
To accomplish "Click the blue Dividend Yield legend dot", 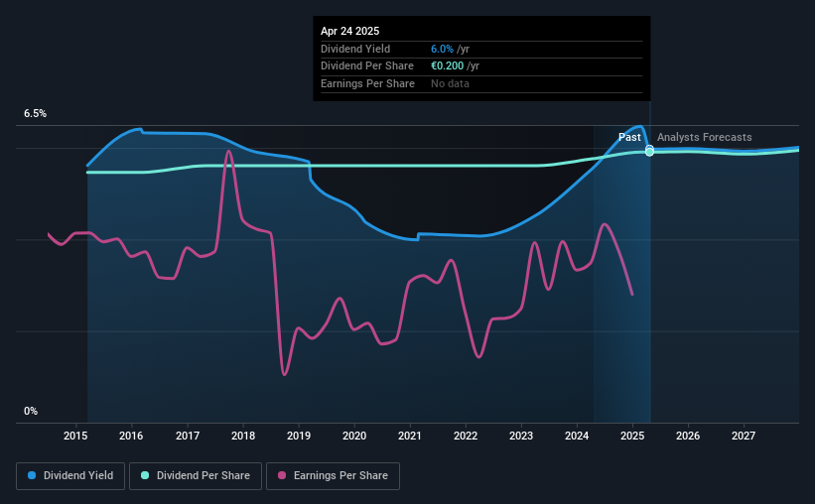I will coord(32,475).
